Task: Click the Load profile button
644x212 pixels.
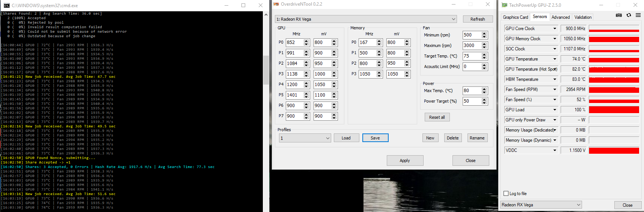Action: tap(346, 138)
